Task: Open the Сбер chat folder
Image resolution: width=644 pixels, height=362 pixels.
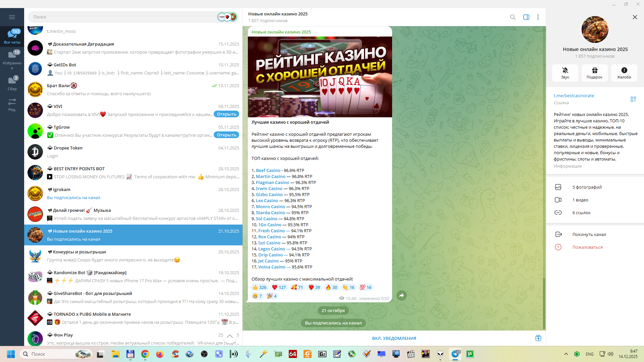Action: pyautogui.click(x=12, y=83)
